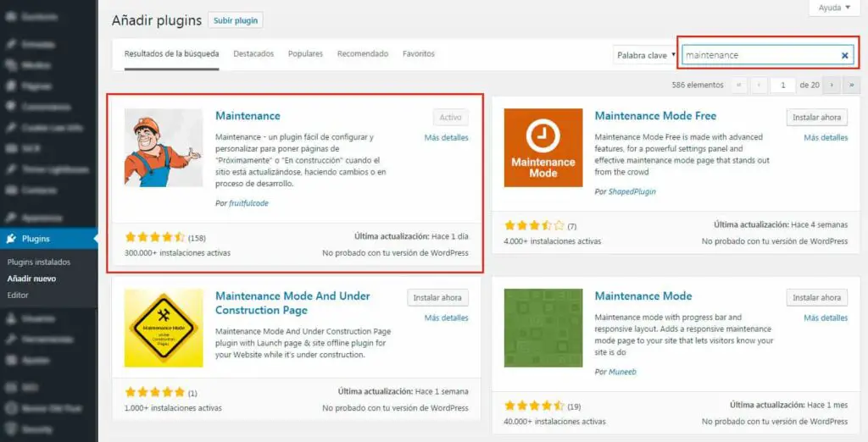The height and width of the screenshot is (442, 868).
Task: Click the Activo button on Maintenance plugin
Action: point(451,118)
